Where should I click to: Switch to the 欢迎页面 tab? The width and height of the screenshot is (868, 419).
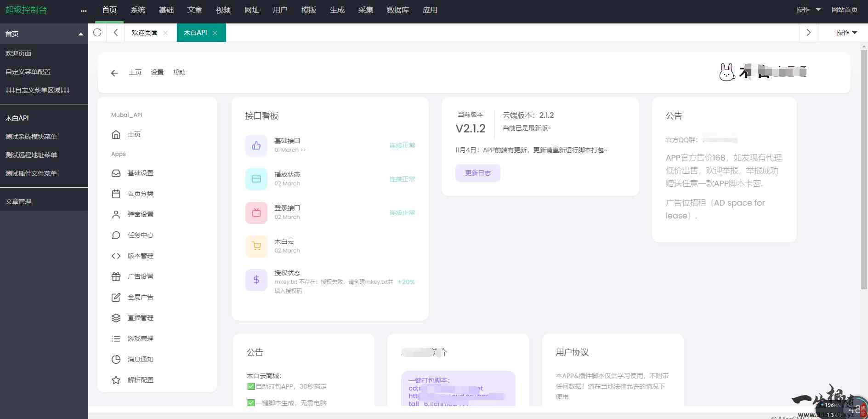pos(145,33)
